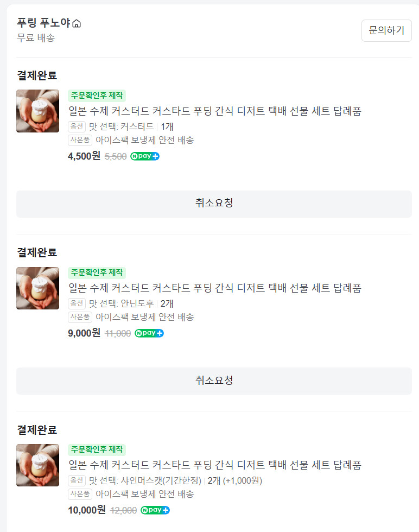The height and width of the screenshot is (532, 419).
Task: Click the Npay plus badge next to 10,000원
Action: 155,510
